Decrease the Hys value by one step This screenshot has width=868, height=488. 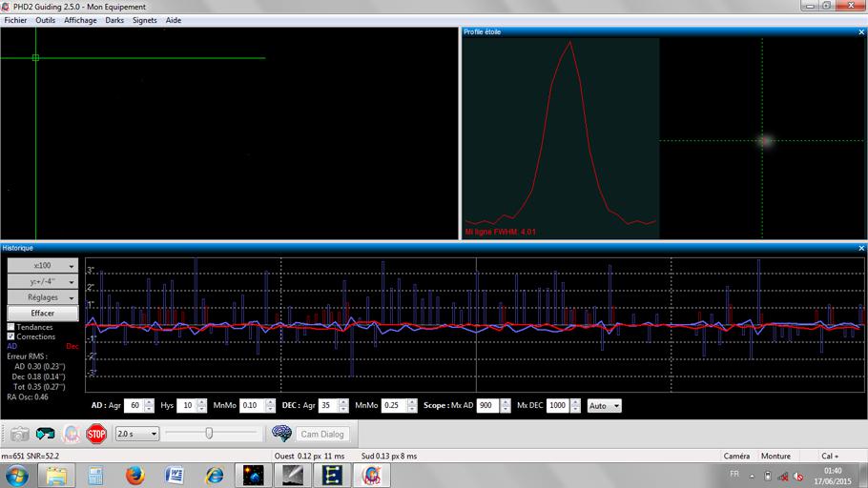pos(201,410)
